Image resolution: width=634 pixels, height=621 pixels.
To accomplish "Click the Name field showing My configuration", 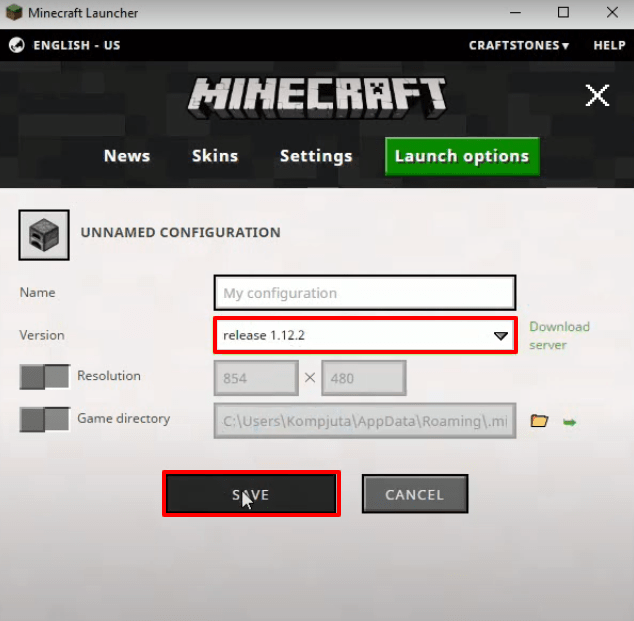I will [x=365, y=293].
